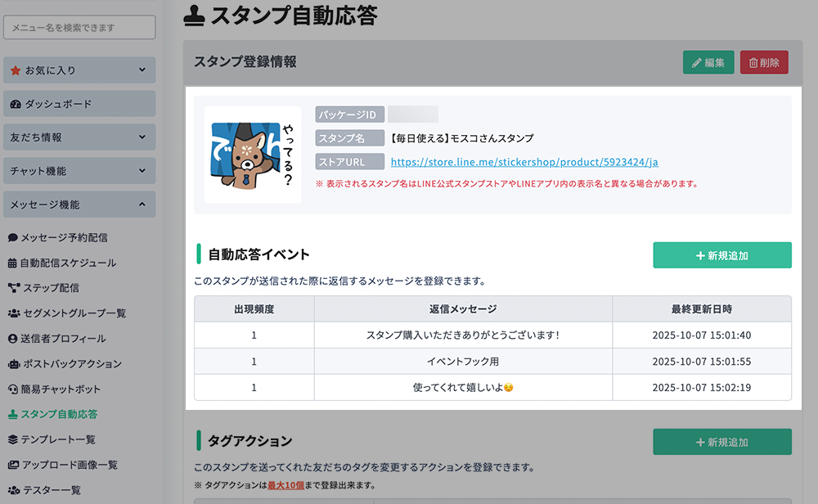Click the green 編集 button
This screenshot has height=504, width=818.
pyautogui.click(x=708, y=62)
